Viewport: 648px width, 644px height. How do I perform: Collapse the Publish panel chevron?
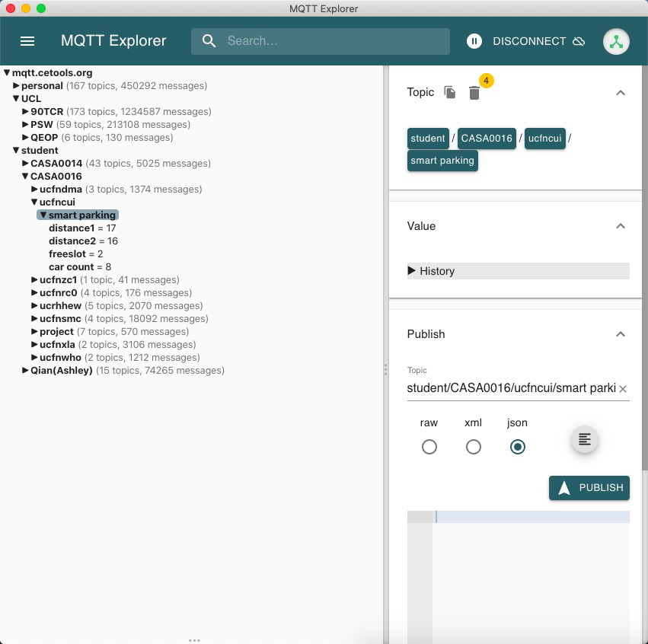620,334
